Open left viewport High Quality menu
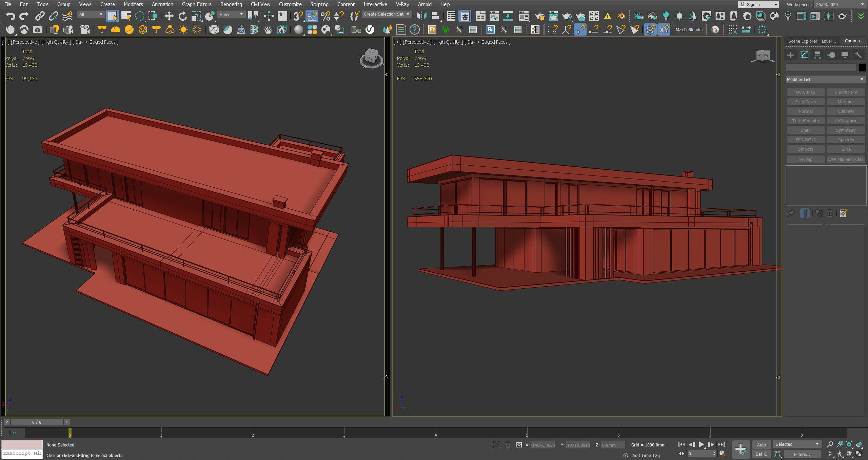This screenshot has width=868, height=460. click(56, 42)
